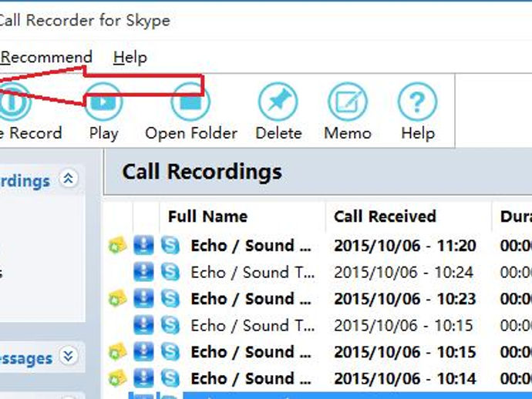Viewport: 532px width, 399px height.
Task: Click yellow memo icon on a 10:15 recording
Action: (x=117, y=351)
